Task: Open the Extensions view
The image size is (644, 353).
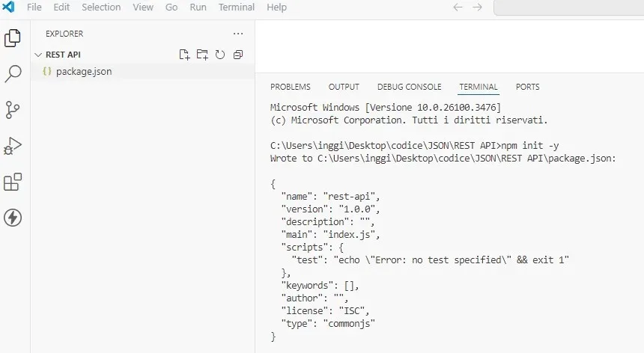Action: [x=12, y=182]
